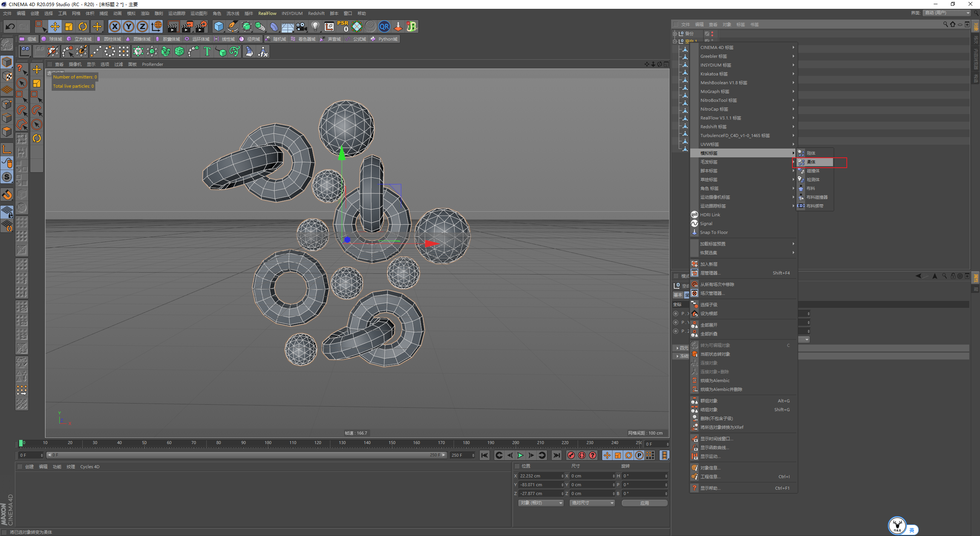Screen dimensions: 980x536
Task: Click frame 100 on the timeline ruler
Action: 268,443
